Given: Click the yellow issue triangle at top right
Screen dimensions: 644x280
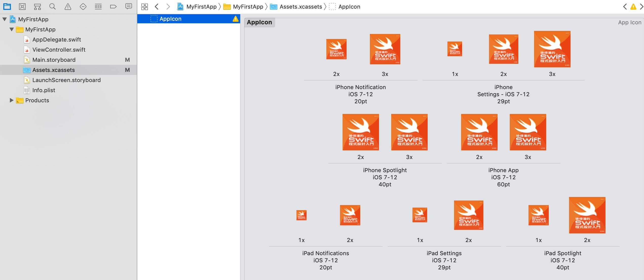Looking at the screenshot, I should (x=633, y=7).
